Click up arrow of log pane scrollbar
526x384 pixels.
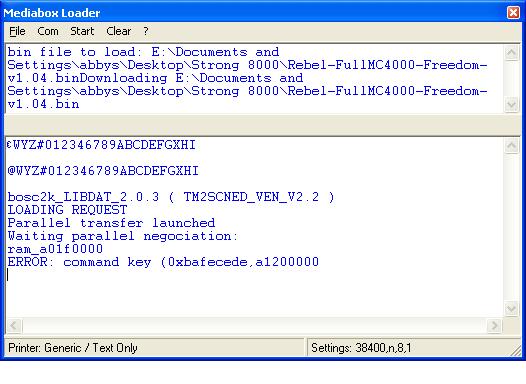511,146
